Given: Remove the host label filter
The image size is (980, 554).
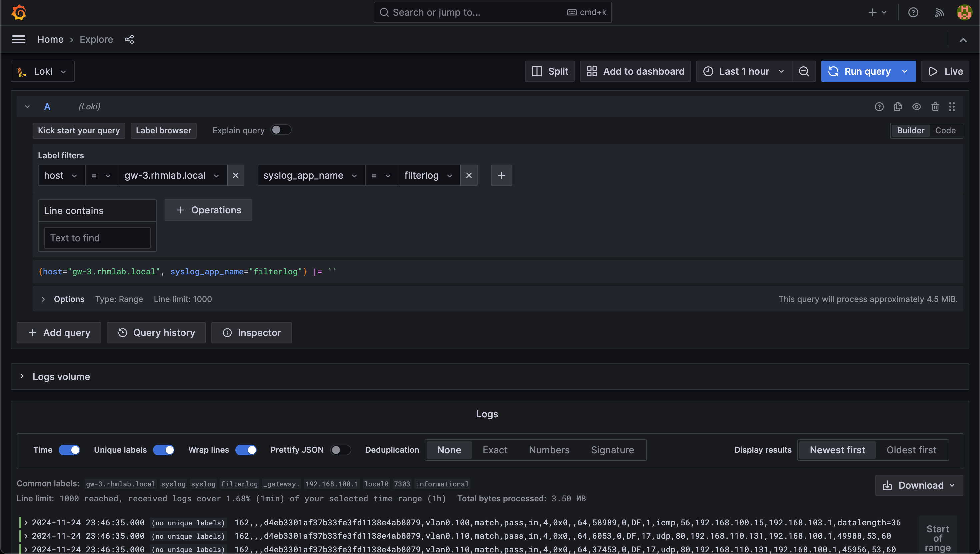Looking at the screenshot, I should coord(235,175).
